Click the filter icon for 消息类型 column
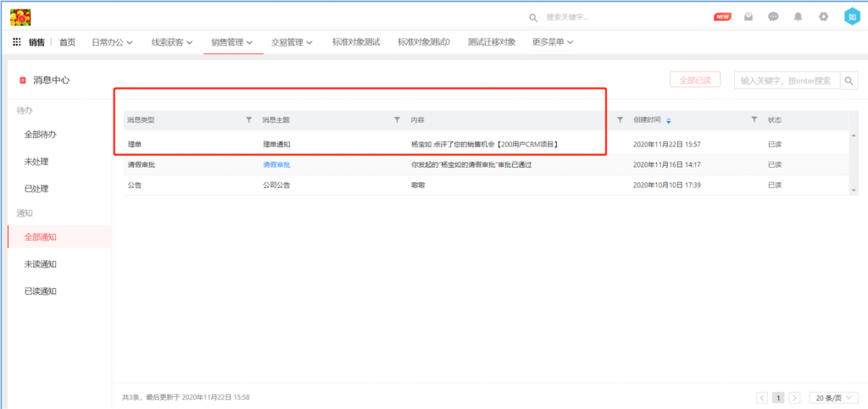This screenshot has width=868, height=409. point(248,120)
